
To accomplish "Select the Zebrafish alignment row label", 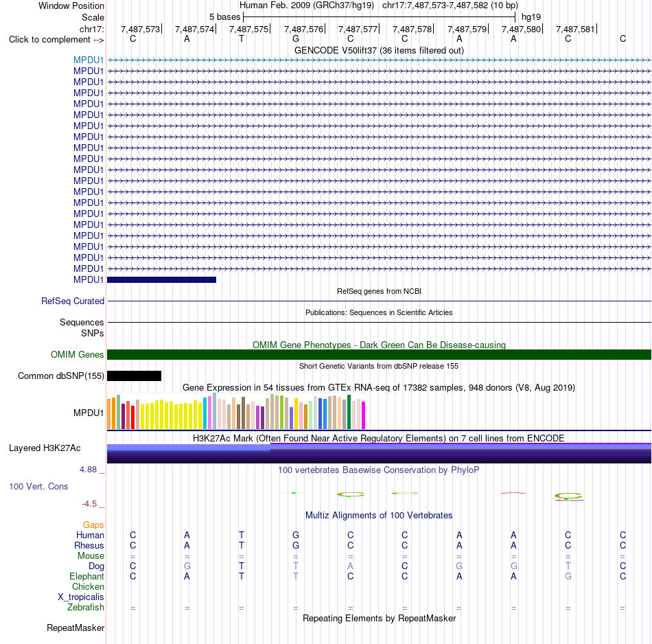I will coord(85,607).
